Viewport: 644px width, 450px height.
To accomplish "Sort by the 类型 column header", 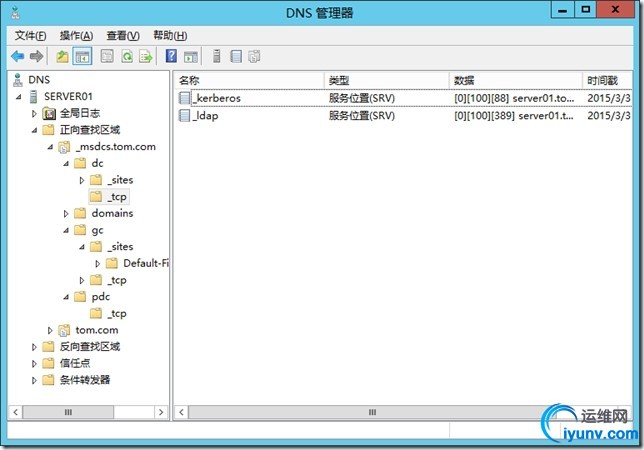I will (386, 80).
